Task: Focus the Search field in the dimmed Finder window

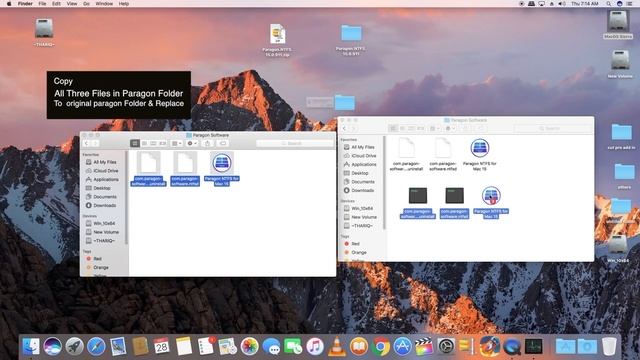Action: [x=553, y=129]
